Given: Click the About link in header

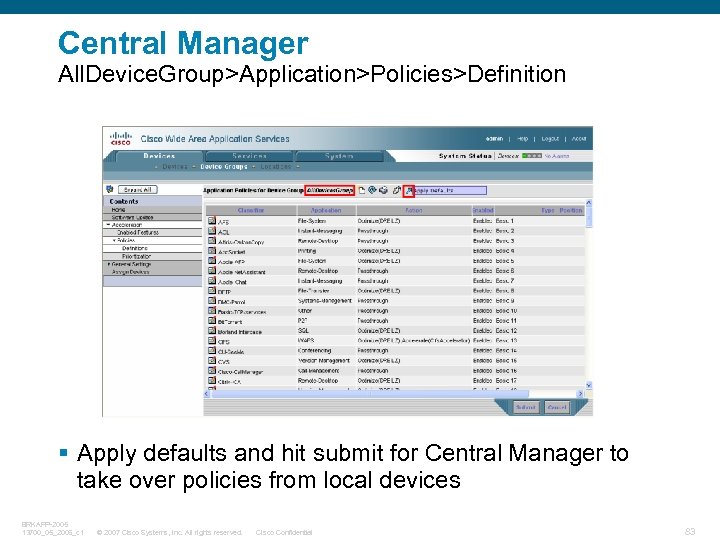Looking at the screenshot, I should [x=579, y=139].
